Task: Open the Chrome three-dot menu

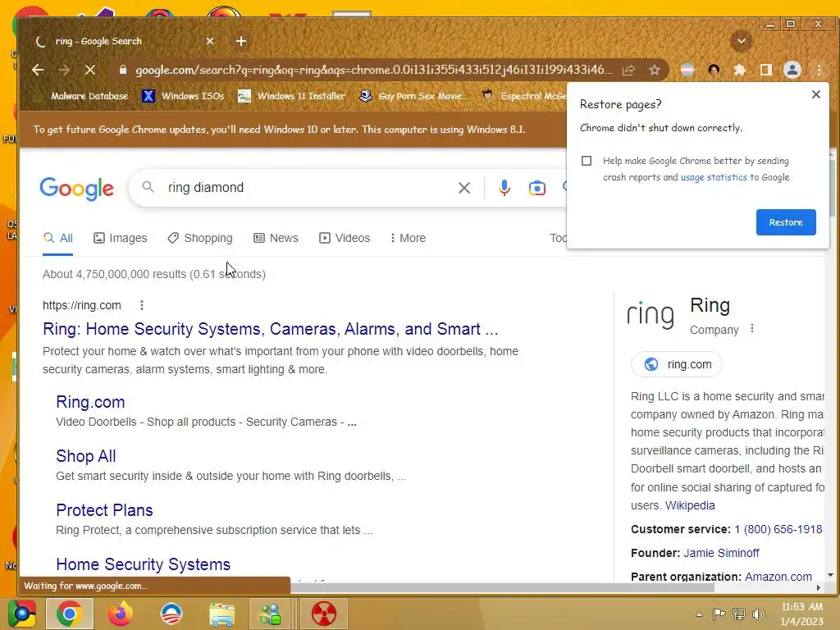Action: pyautogui.click(x=819, y=71)
